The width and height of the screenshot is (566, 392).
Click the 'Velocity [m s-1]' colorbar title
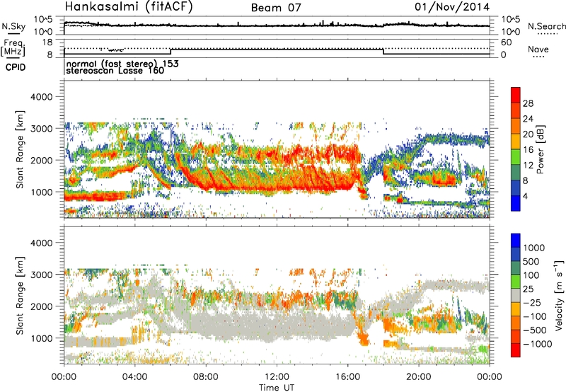(559, 295)
